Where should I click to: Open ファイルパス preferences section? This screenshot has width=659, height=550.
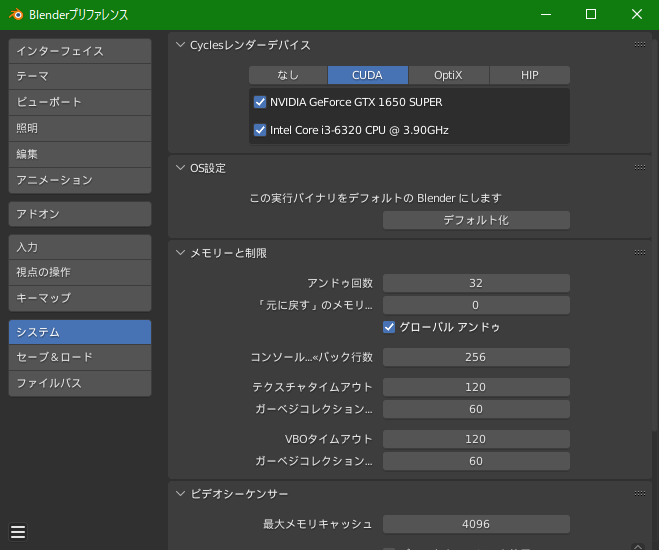click(x=80, y=384)
